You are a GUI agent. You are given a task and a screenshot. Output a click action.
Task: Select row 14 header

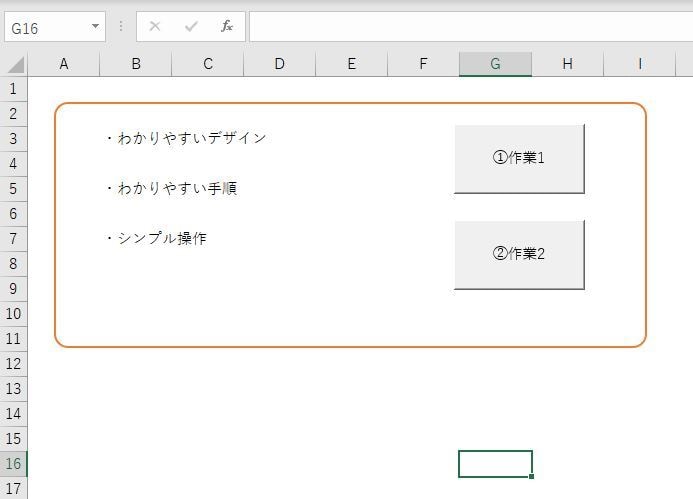13,414
